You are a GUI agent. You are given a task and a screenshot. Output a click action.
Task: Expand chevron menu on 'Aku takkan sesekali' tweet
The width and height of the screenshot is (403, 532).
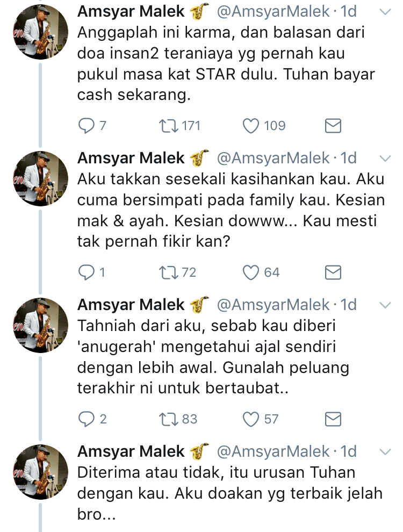click(x=385, y=159)
